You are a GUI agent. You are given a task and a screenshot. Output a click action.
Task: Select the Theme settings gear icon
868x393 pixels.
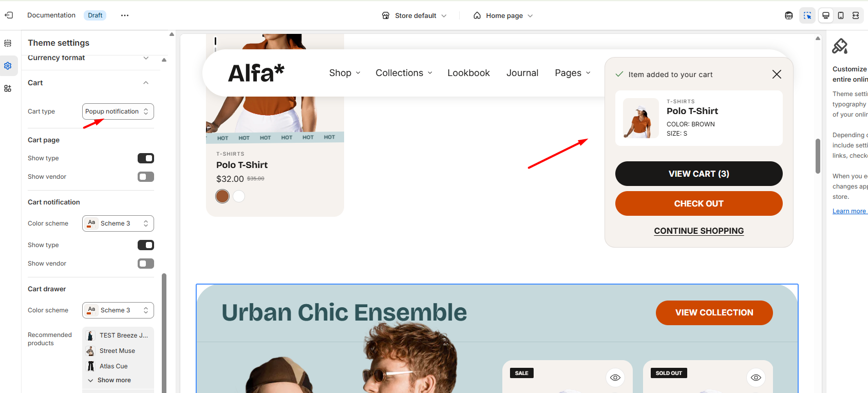pos(8,66)
